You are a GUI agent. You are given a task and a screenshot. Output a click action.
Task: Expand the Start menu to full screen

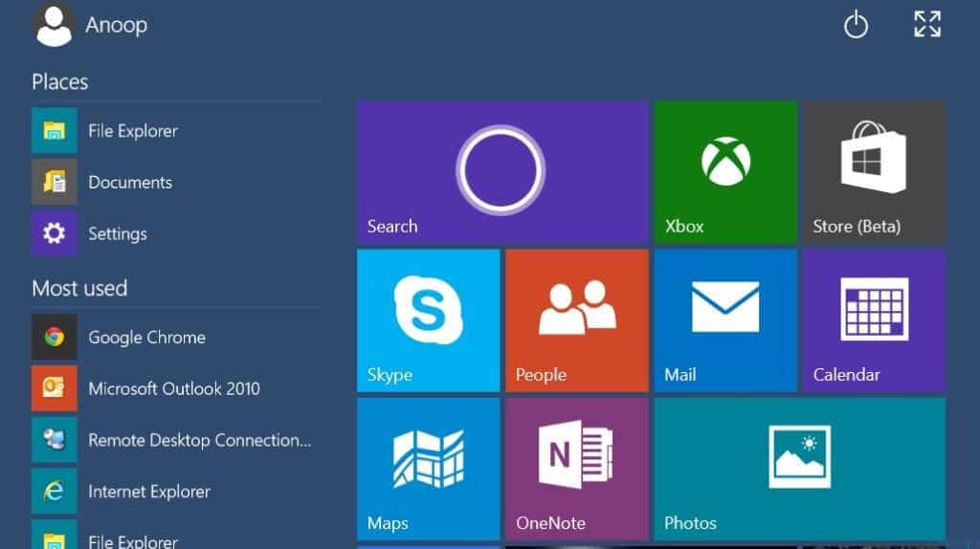click(x=926, y=24)
